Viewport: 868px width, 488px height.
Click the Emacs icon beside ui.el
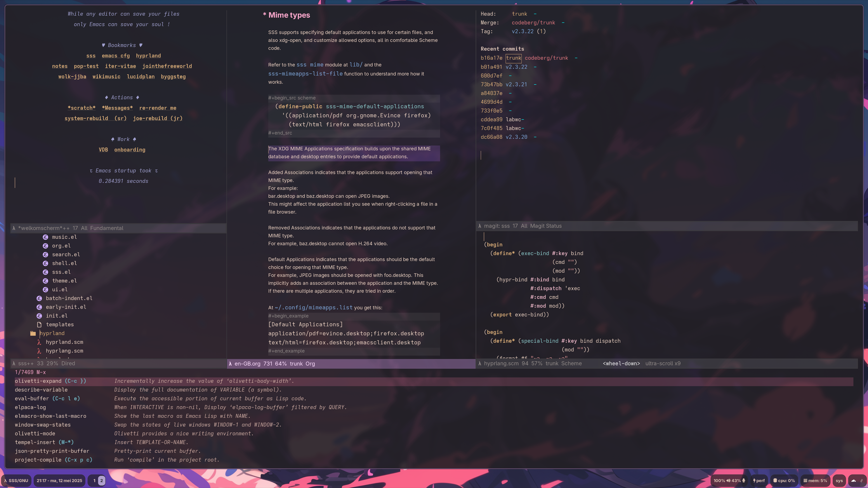(45, 290)
